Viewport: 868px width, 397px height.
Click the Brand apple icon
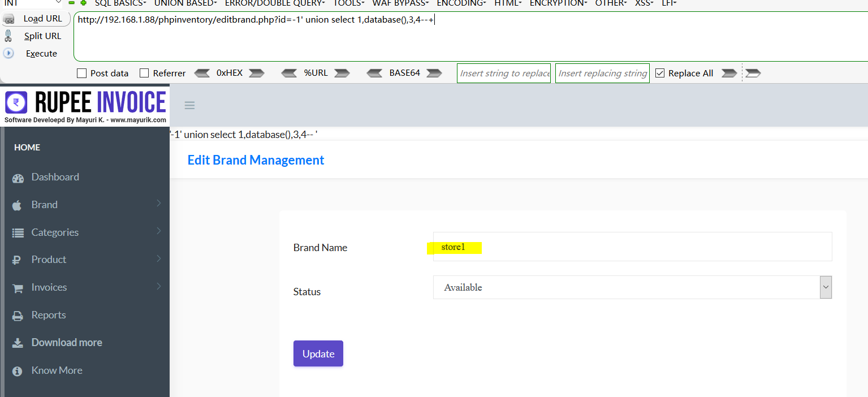16,205
